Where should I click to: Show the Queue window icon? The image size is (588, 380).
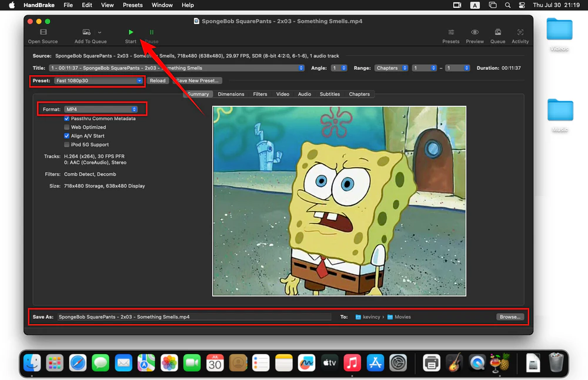click(497, 32)
